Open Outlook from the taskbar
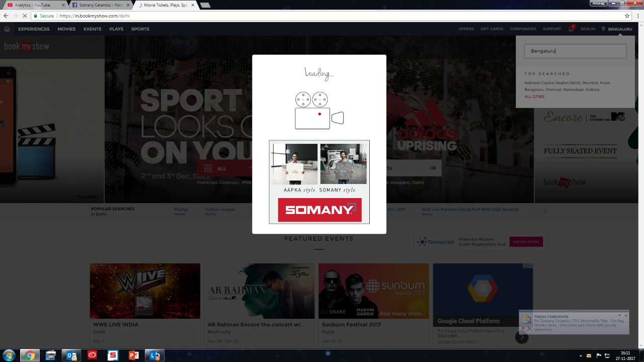 click(x=71, y=355)
